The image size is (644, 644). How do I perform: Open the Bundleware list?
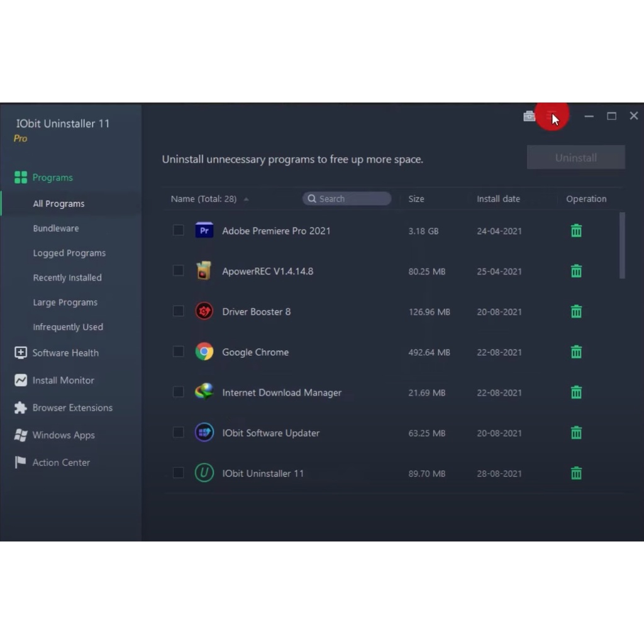point(56,228)
